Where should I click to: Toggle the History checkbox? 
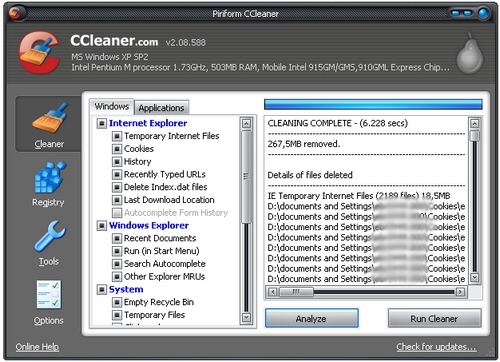pos(117,162)
